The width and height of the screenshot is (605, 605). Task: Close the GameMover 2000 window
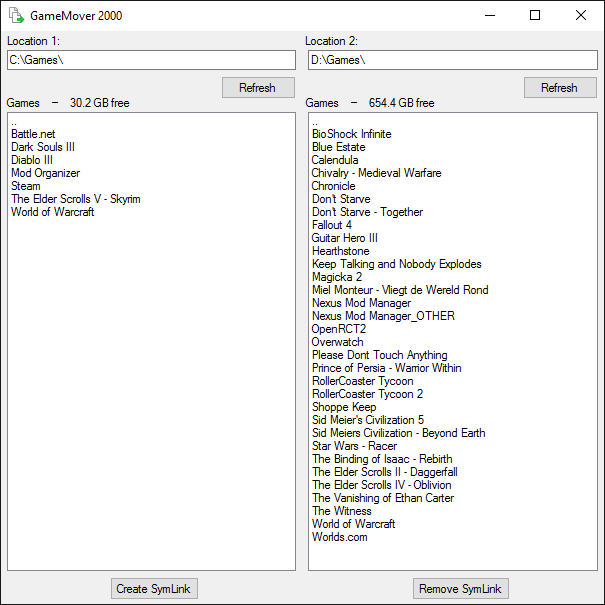580,15
